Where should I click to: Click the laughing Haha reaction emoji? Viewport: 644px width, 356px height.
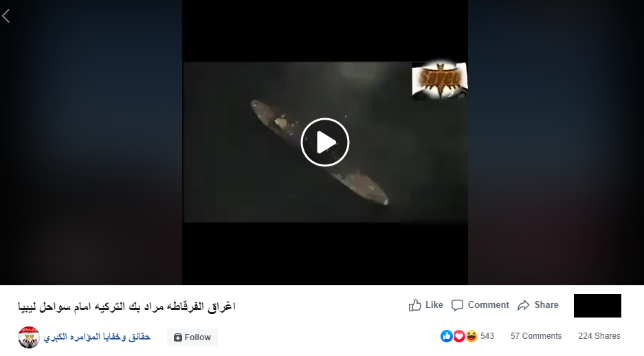pos(471,336)
